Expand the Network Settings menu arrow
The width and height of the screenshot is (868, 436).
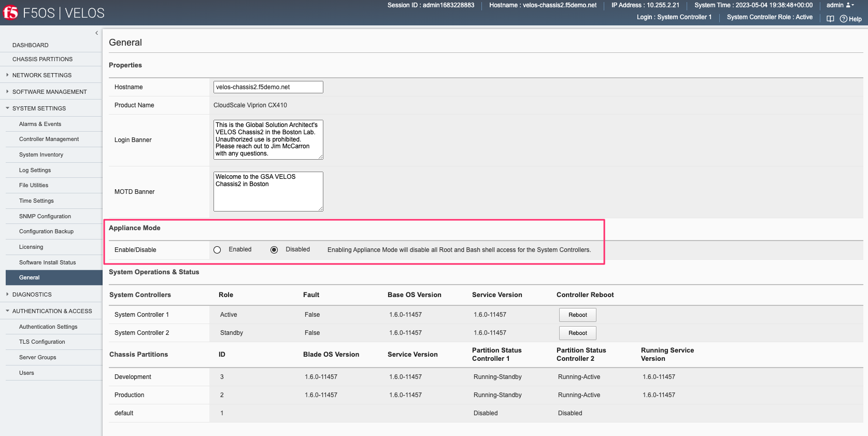pyautogui.click(x=7, y=75)
